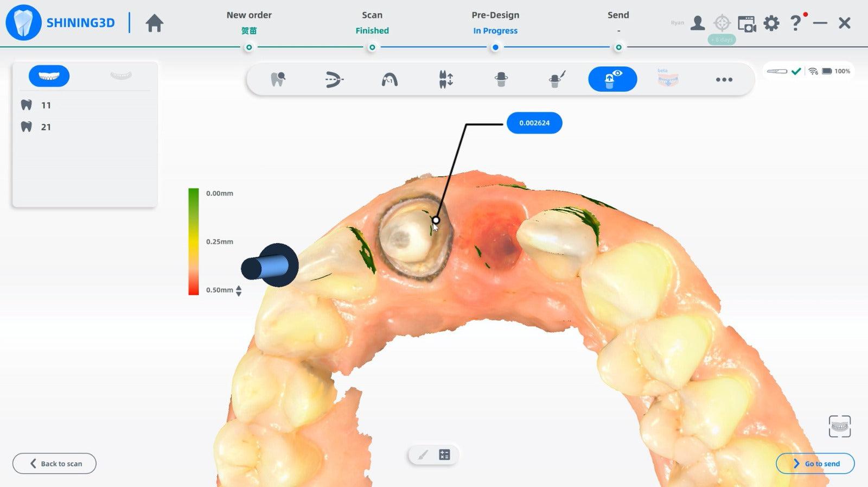Select the teeth up-down arrows tool
This screenshot has width=868, height=487.
click(445, 79)
